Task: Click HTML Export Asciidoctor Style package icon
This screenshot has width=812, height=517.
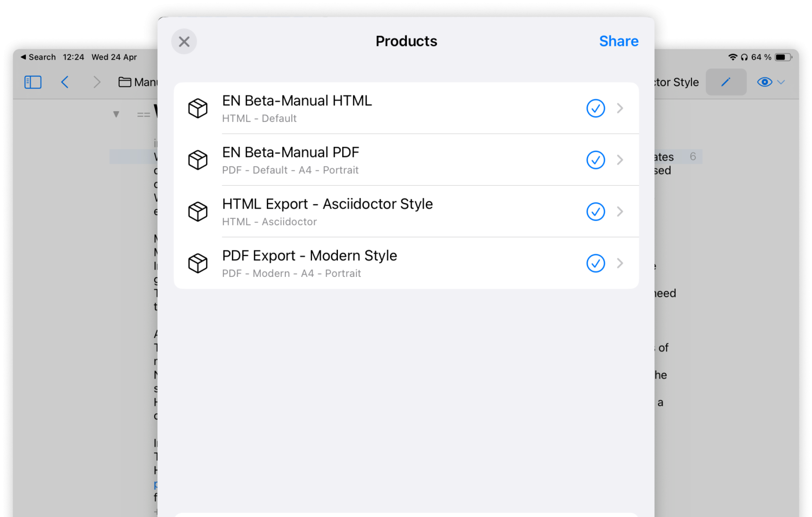Action: tap(198, 211)
